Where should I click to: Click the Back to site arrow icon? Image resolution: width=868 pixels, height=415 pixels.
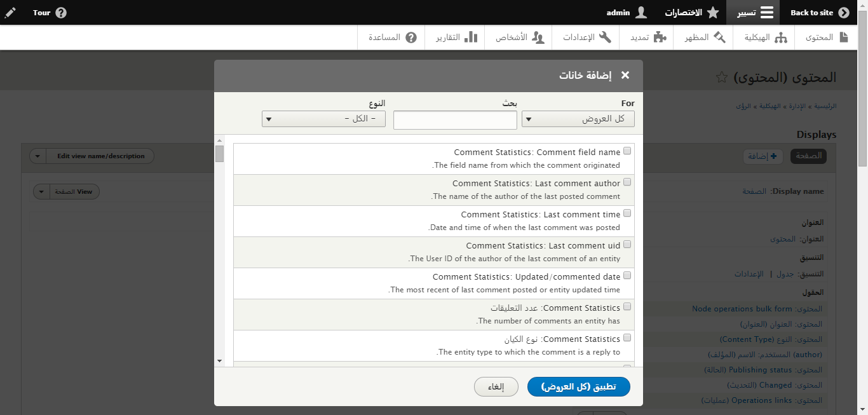pos(844,13)
